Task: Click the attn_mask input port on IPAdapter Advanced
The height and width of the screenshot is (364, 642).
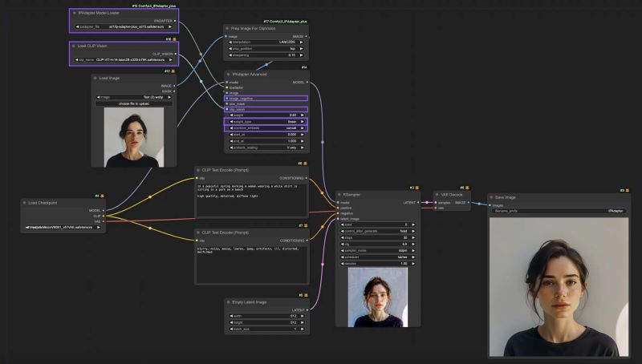Action: pos(227,104)
